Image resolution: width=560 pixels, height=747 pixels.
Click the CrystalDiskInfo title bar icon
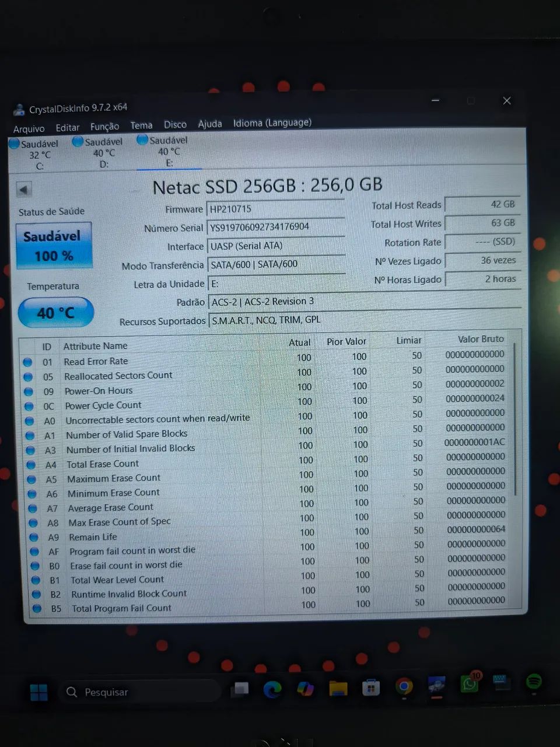tap(20, 110)
